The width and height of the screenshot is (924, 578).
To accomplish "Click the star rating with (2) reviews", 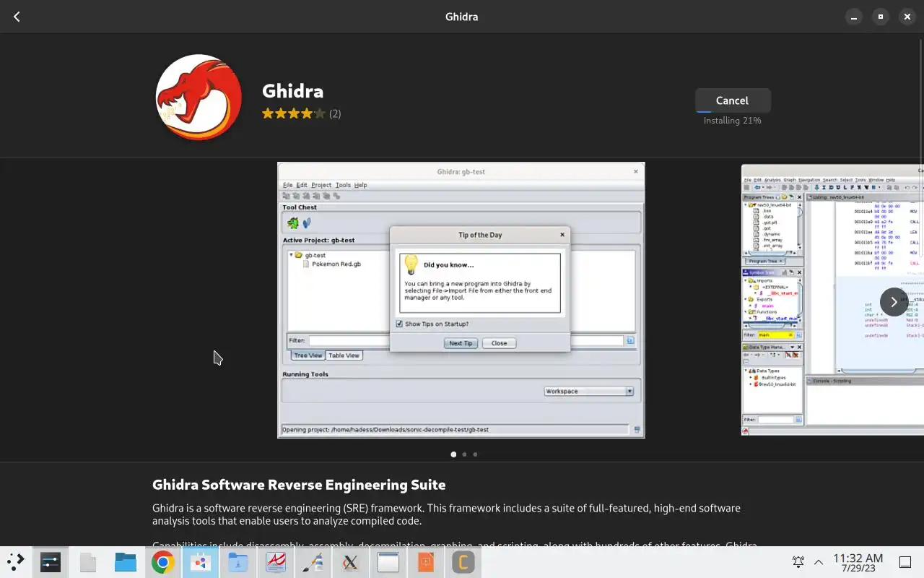I will [301, 113].
